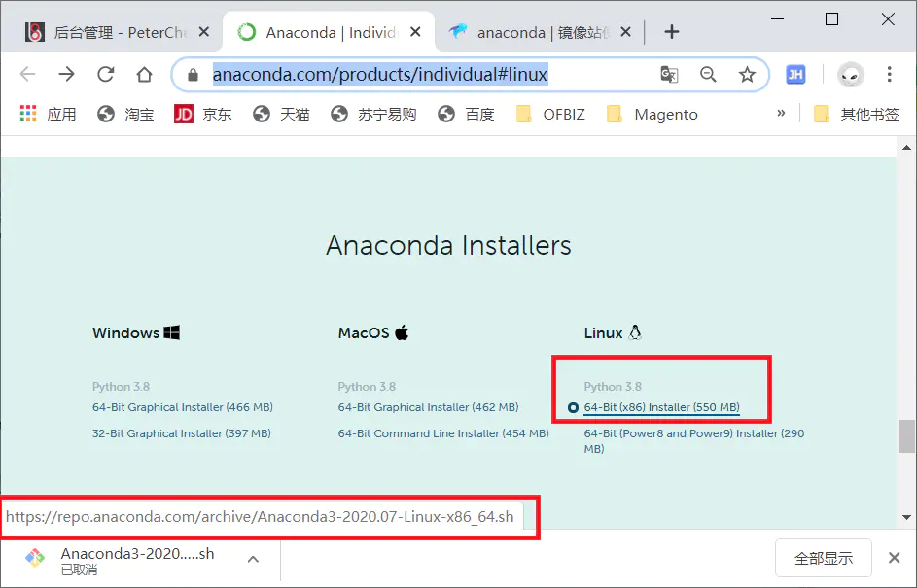Open the Chrome three-dot menu
Image resolution: width=917 pixels, height=588 pixels.
[x=890, y=74]
